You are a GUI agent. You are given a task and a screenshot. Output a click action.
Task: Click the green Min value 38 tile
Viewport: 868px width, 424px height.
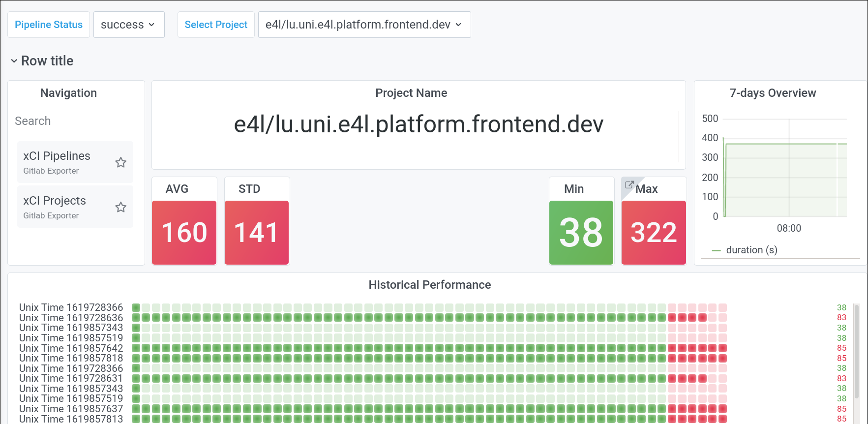(x=581, y=233)
